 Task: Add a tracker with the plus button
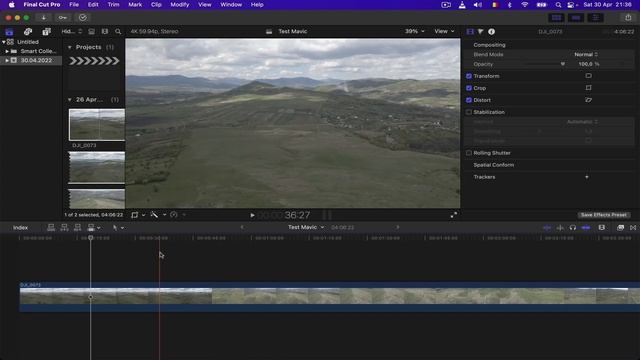(x=587, y=177)
